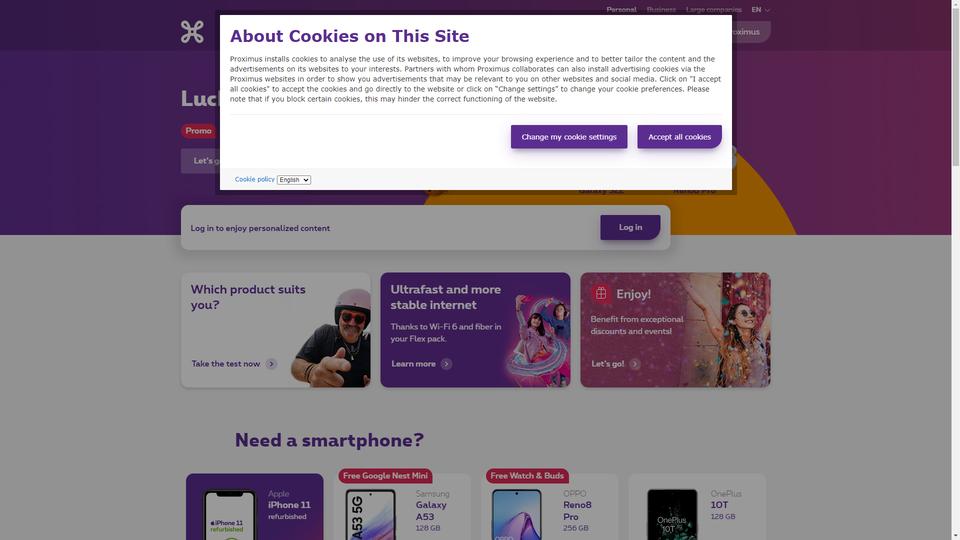The height and width of the screenshot is (540, 960).
Task: Select the Personal tab in top bar
Action: (621, 10)
